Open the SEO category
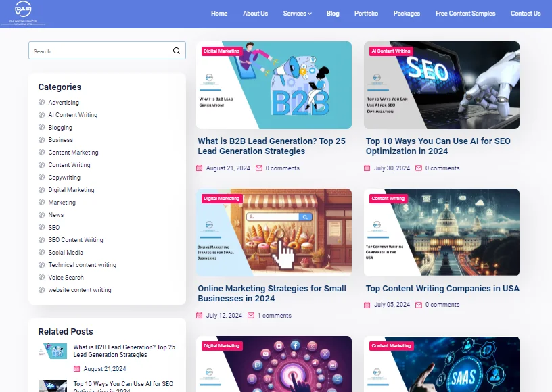Viewport: 552px width, 392px height. pos(54,228)
